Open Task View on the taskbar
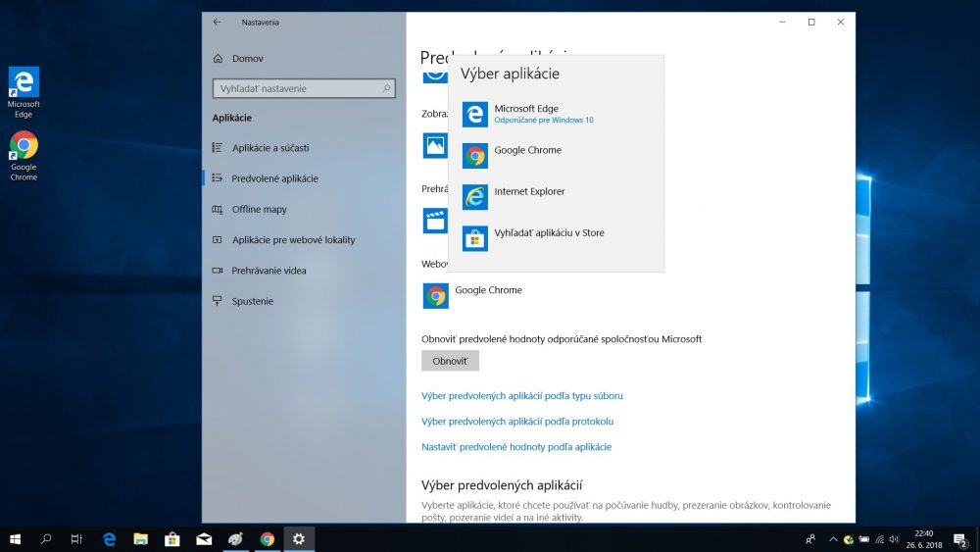The image size is (980, 552). tap(76, 539)
